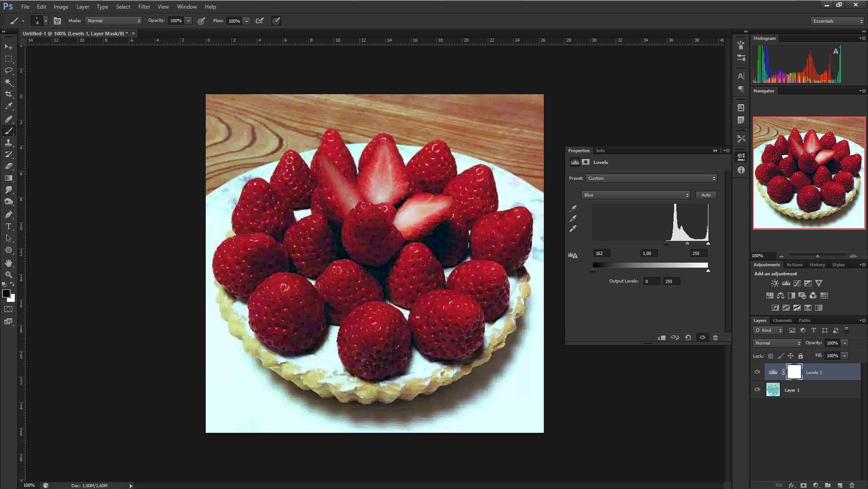The height and width of the screenshot is (489, 868).
Task: Pick the Type tool in toolbar
Action: (9, 226)
